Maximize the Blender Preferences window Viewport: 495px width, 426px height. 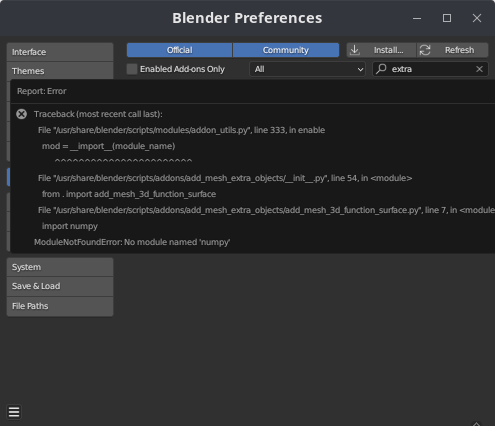(447, 18)
